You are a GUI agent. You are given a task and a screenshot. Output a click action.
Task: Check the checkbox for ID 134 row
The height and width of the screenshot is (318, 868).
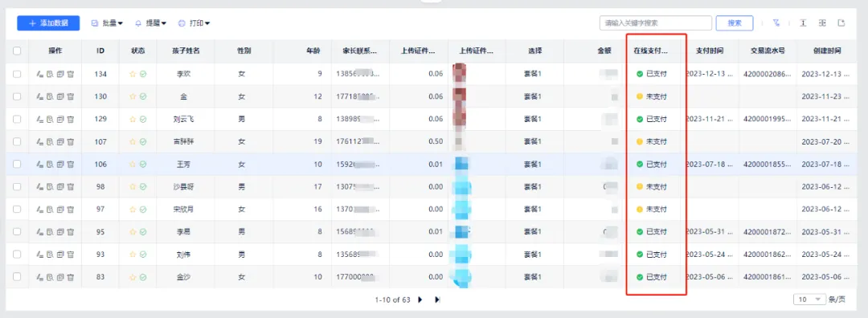tap(17, 74)
